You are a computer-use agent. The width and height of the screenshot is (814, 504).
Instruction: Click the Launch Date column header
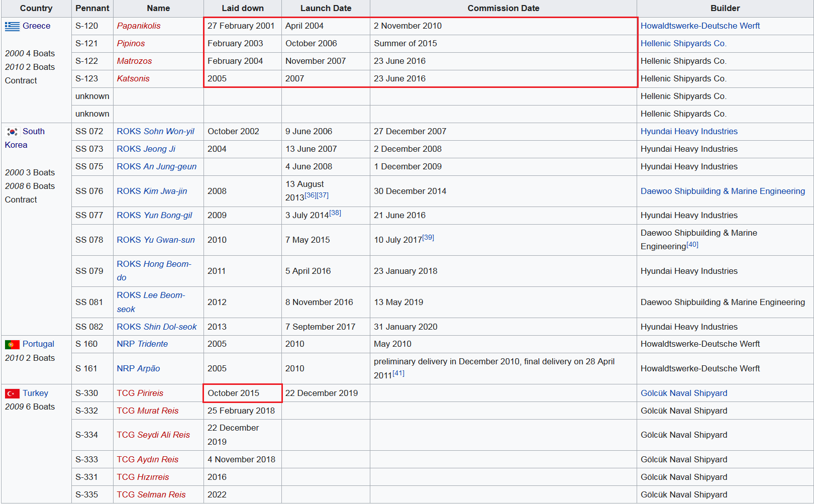[326, 9]
